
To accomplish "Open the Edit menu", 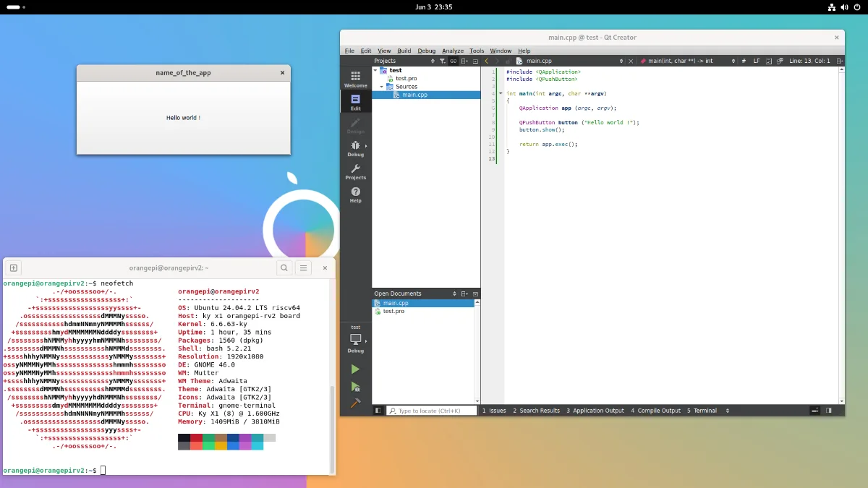I will pos(366,51).
